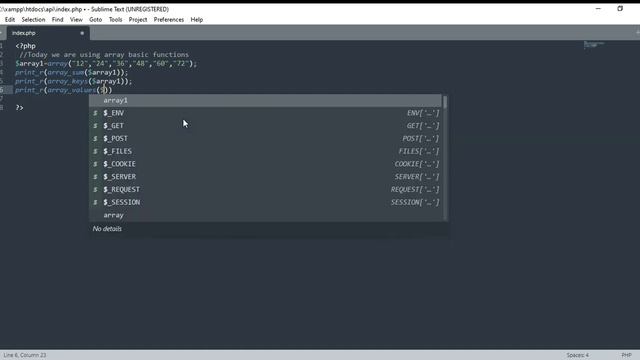This screenshot has width=640, height=360.
Task: Click the array_keys print_r line
Action: pyautogui.click(x=73, y=82)
